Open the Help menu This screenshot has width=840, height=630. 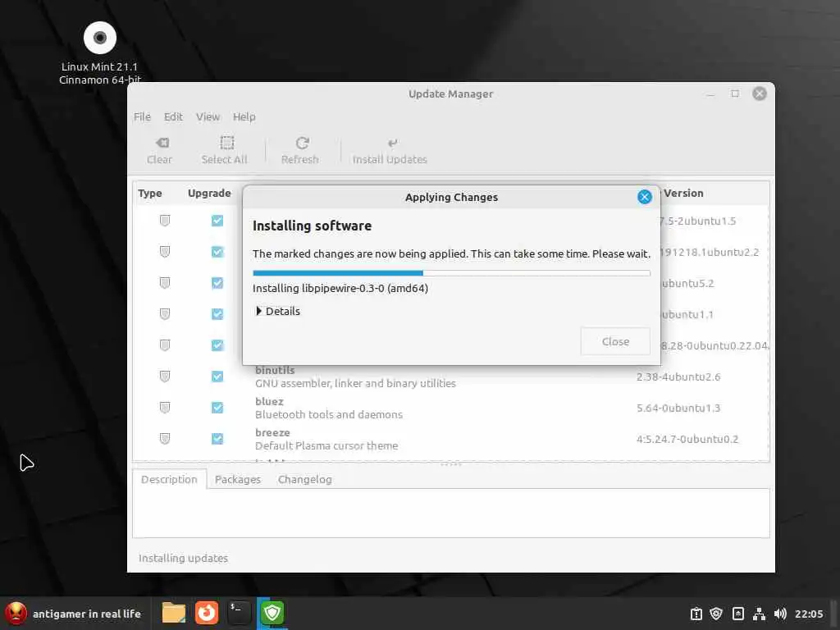244,116
